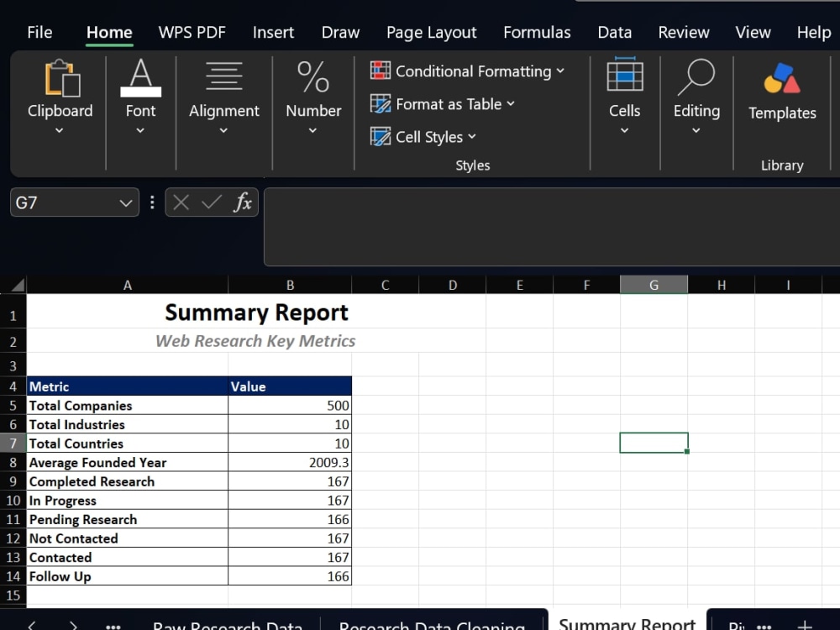The width and height of the screenshot is (840, 630).
Task: Select column B header
Action: click(290, 285)
